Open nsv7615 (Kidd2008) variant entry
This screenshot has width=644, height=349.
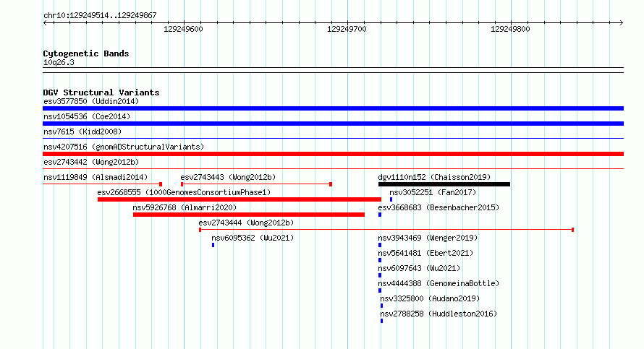point(82,132)
